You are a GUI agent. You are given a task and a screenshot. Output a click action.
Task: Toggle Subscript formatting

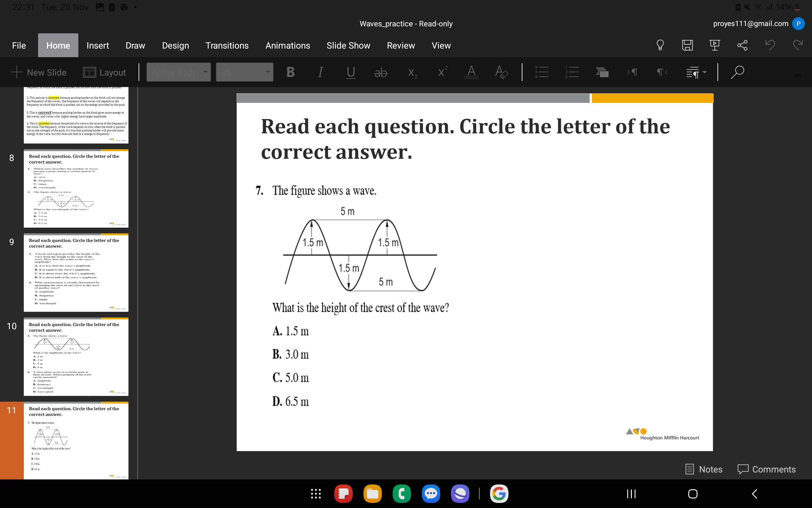pos(412,73)
